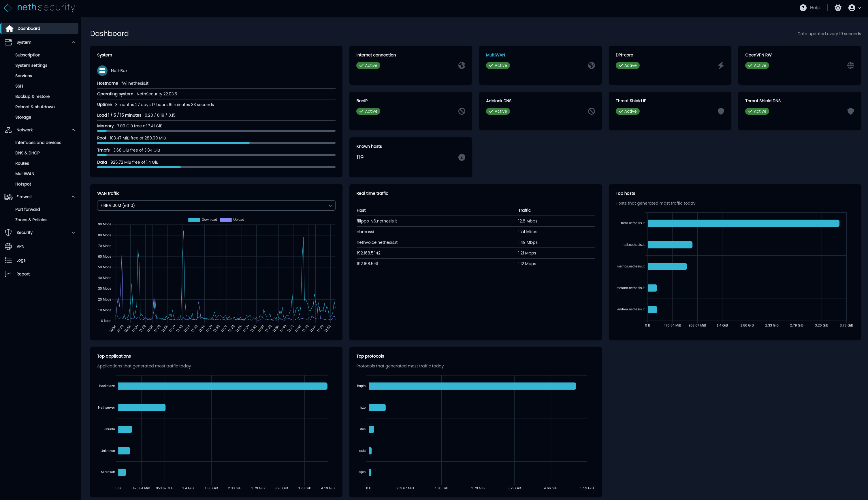Open the FIBRA100M (eth0) interface dropdown
Viewport: 868px width, 500px height.
[x=216, y=205]
